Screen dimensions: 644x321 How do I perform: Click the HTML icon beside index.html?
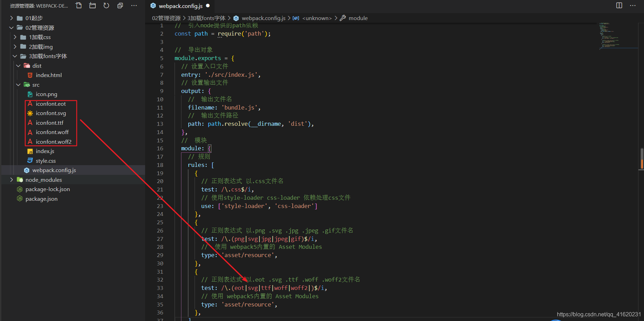30,75
